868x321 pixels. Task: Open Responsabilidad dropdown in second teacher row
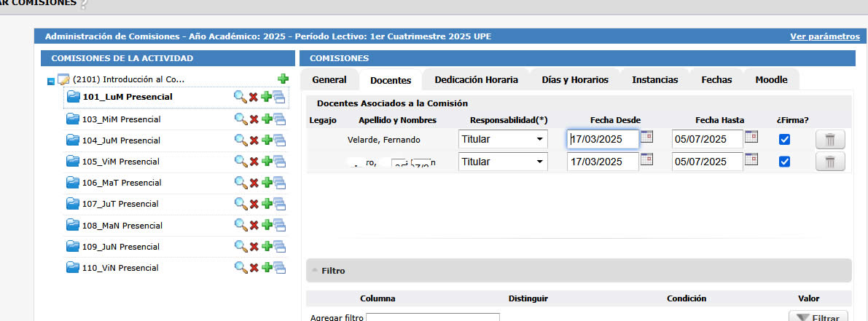point(503,162)
